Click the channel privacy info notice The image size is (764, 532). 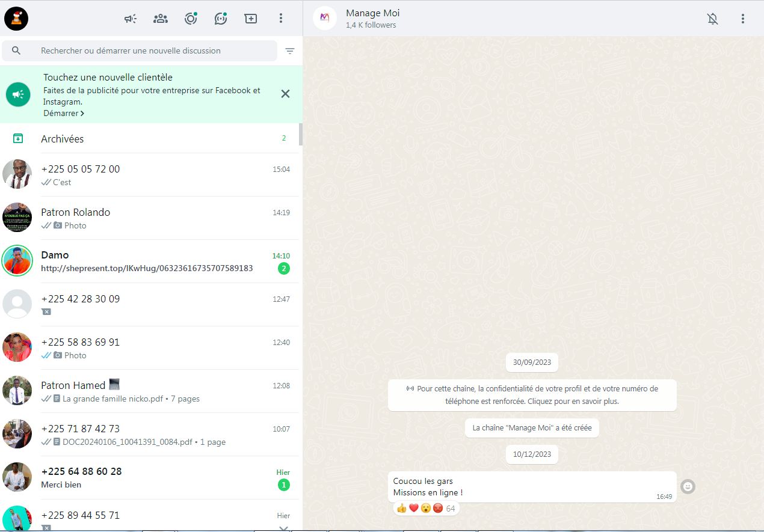point(532,395)
